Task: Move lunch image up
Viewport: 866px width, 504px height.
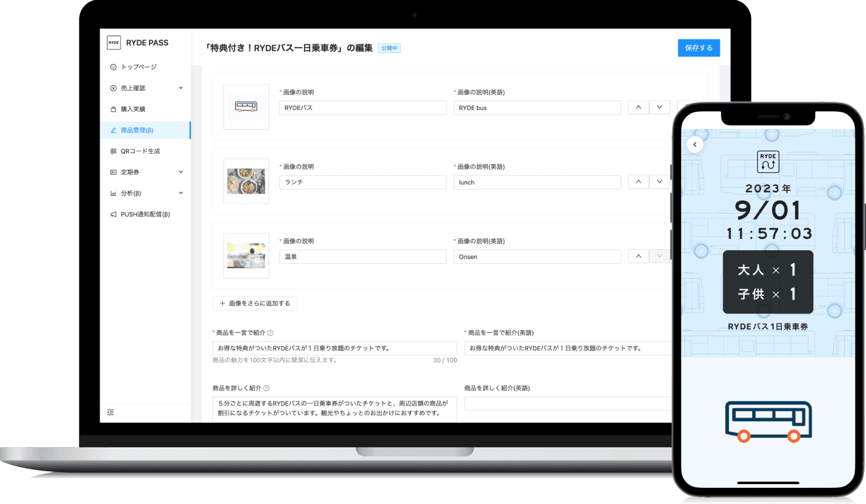Action: pos(639,182)
